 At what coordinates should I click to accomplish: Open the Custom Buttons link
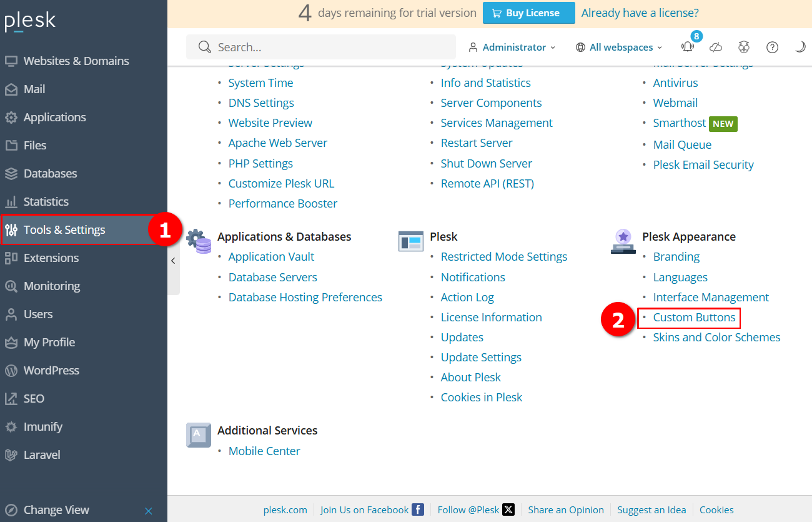pos(694,317)
